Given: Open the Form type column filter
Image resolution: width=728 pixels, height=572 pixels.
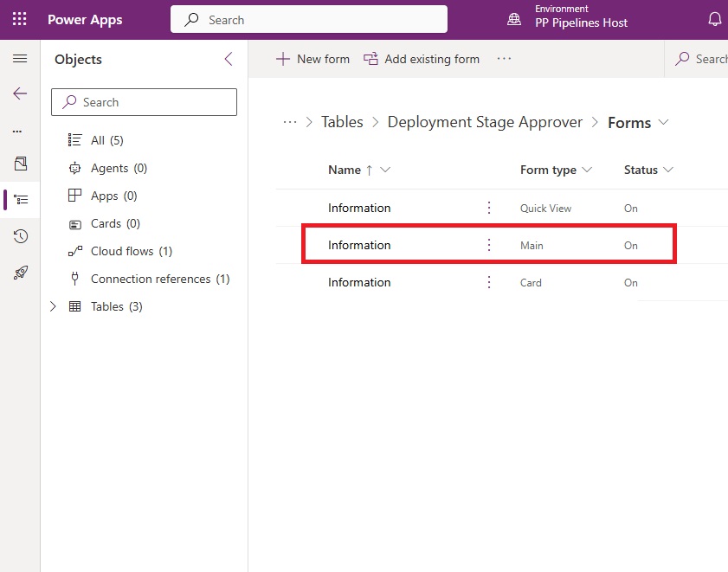Looking at the screenshot, I should (x=587, y=170).
